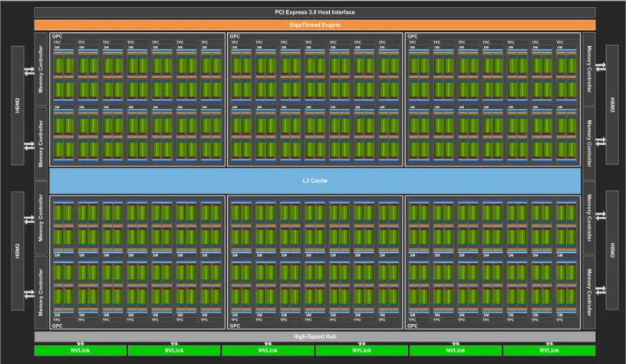Select second-from-top right-side Memory Controller
The width and height of the screenshot is (626, 364).
pyautogui.click(x=589, y=143)
